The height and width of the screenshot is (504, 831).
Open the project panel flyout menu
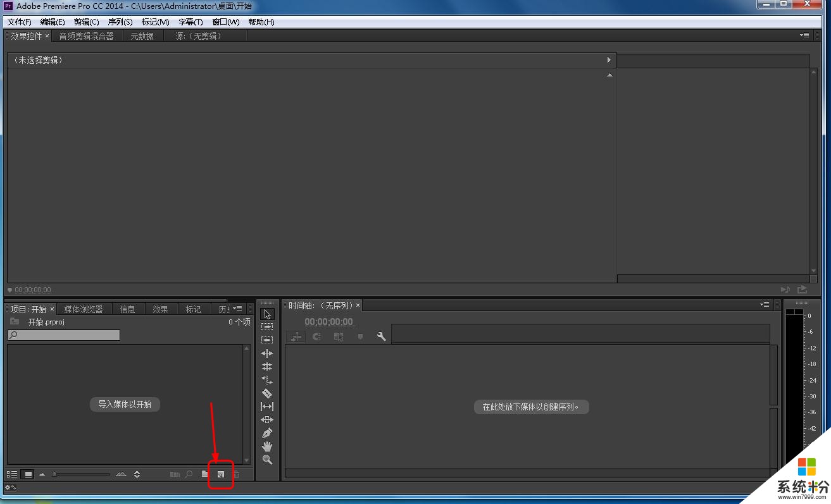tap(237, 309)
